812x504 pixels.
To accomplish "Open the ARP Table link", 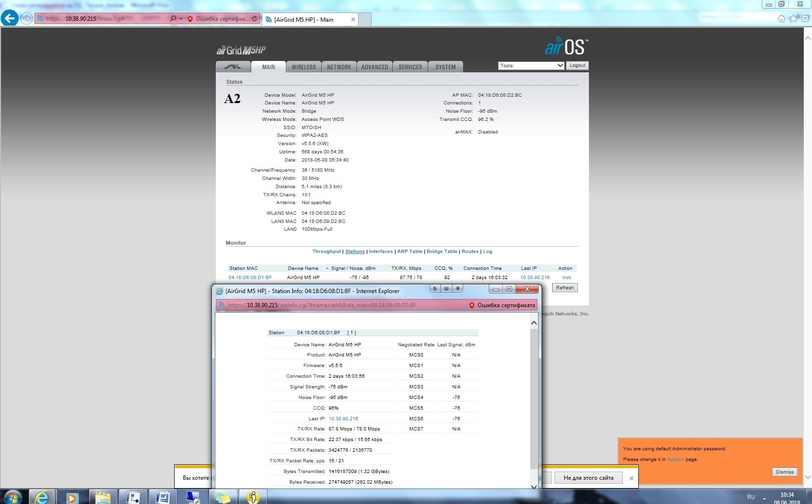I will pos(410,252).
